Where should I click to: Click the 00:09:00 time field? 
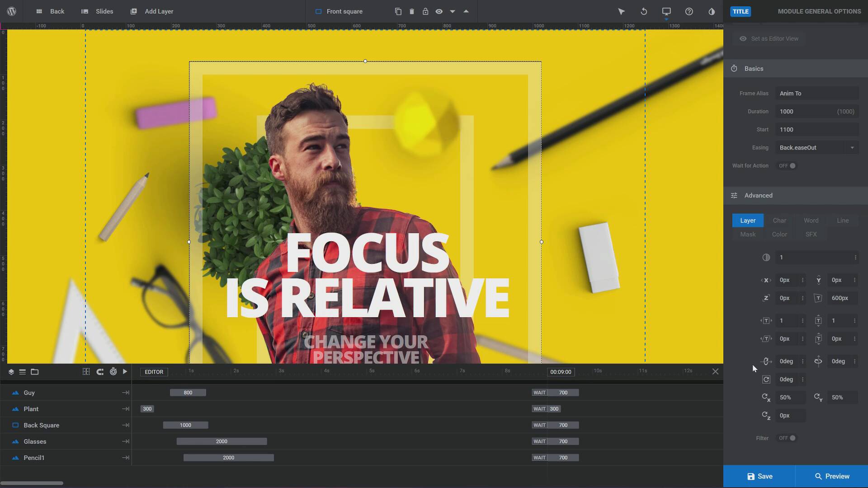(560, 371)
